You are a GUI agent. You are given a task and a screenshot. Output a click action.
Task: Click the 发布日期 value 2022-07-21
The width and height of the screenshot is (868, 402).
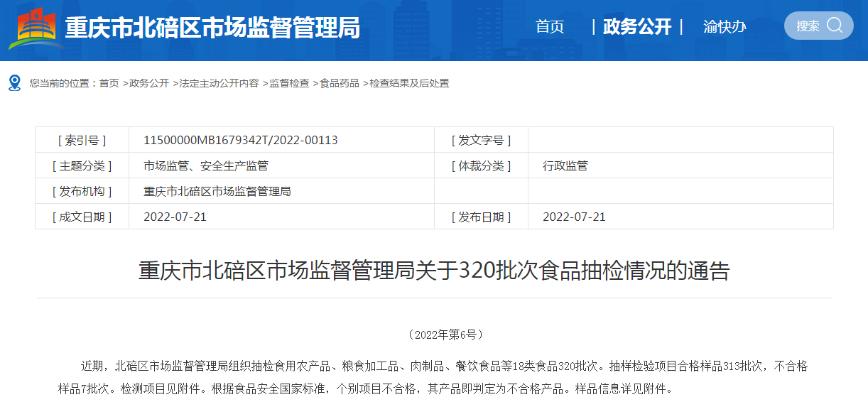click(x=574, y=217)
